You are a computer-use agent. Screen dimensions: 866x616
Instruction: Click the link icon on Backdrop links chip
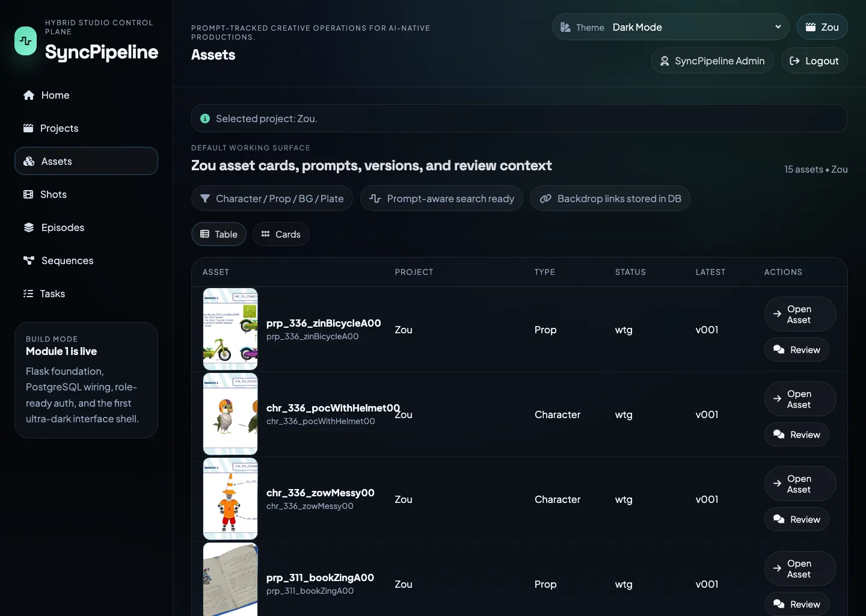pos(545,199)
